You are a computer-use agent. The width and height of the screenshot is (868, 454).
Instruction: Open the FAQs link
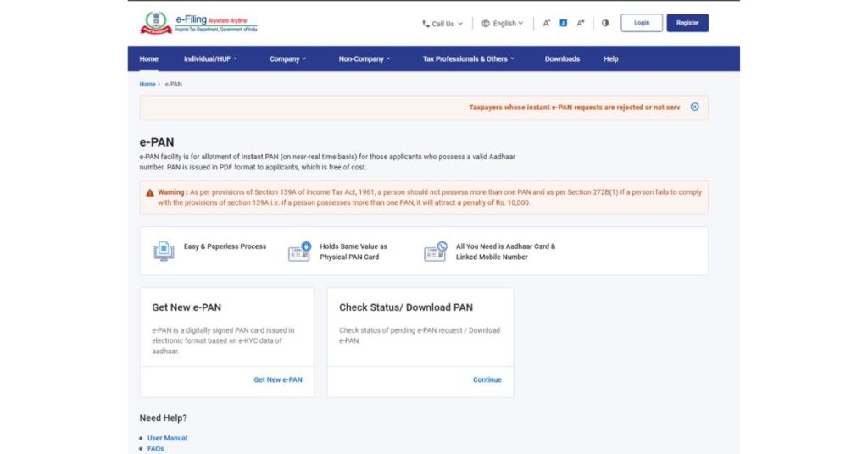pyautogui.click(x=156, y=448)
